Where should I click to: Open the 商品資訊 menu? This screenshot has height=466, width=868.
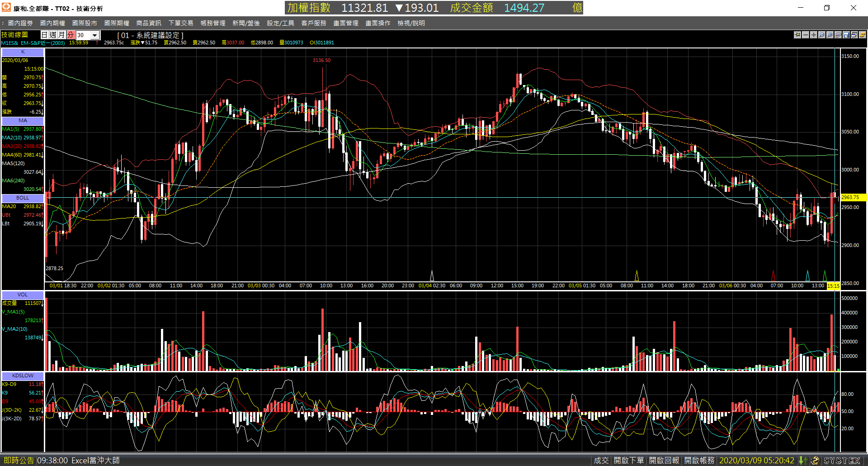tap(149, 23)
